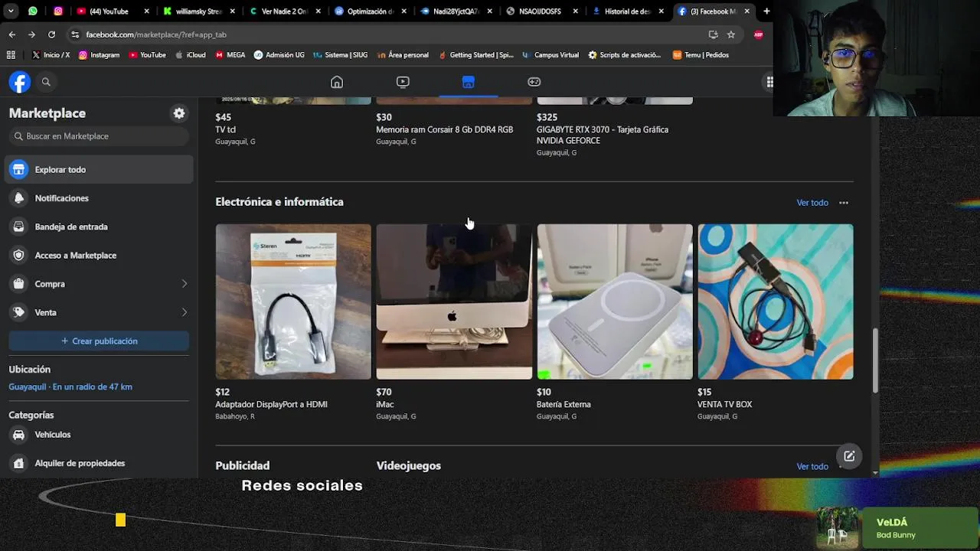Open the YouTube bookmark
Image resolution: width=980 pixels, height=551 pixels.
click(148, 55)
